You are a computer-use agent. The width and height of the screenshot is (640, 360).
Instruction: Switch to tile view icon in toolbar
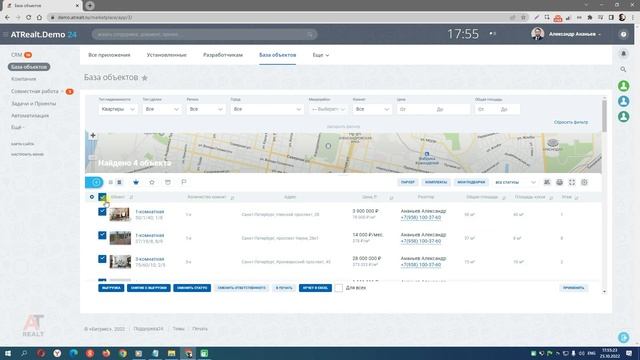coord(119,182)
